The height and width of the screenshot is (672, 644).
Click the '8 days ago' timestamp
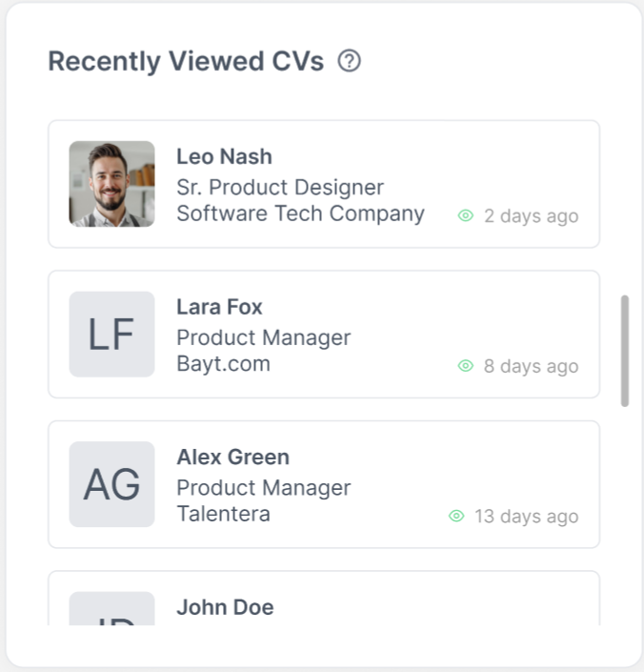(x=531, y=366)
